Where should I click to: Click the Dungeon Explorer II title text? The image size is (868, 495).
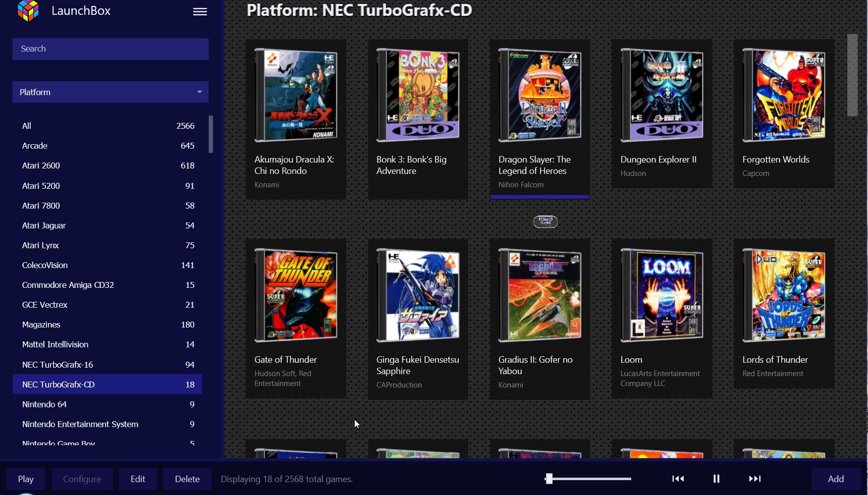click(x=658, y=160)
